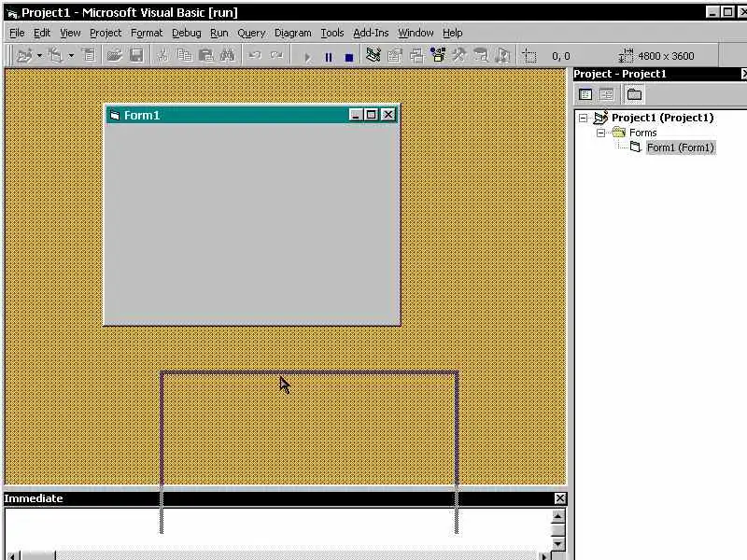This screenshot has height=560, width=747.
Task: Open the Add Project dropdown arrow
Action: pyautogui.click(x=39, y=56)
